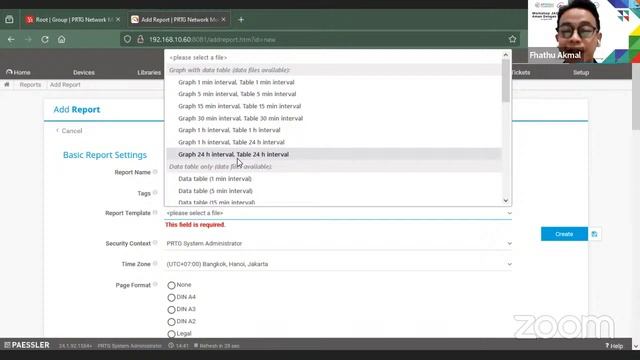Select the DIN A3 page format
This screenshot has width=640, height=360.
point(171,309)
